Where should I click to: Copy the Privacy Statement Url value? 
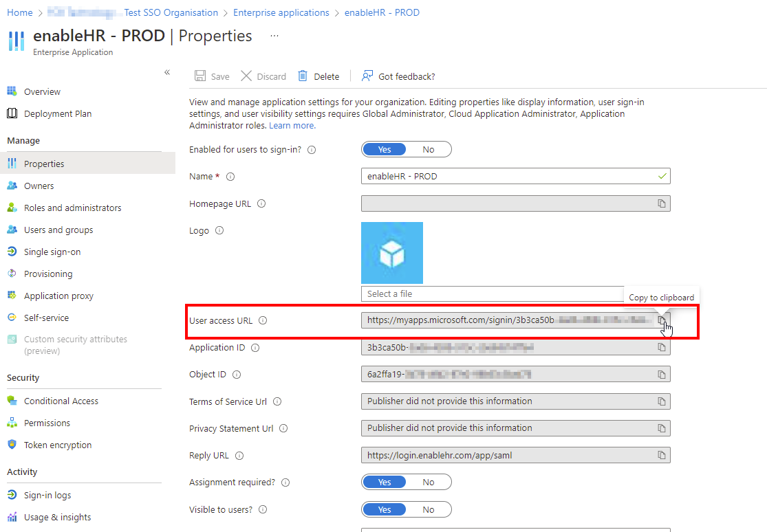pyautogui.click(x=661, y=428)
